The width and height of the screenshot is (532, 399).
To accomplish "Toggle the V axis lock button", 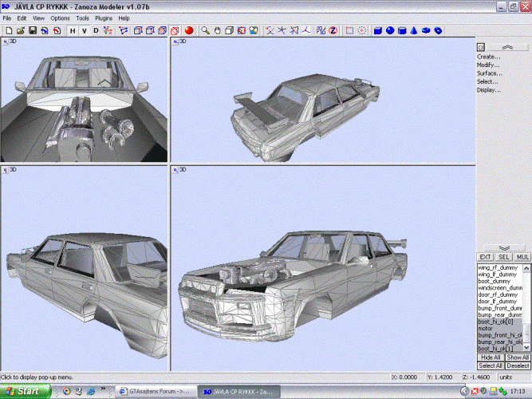I will pos(85,30).
